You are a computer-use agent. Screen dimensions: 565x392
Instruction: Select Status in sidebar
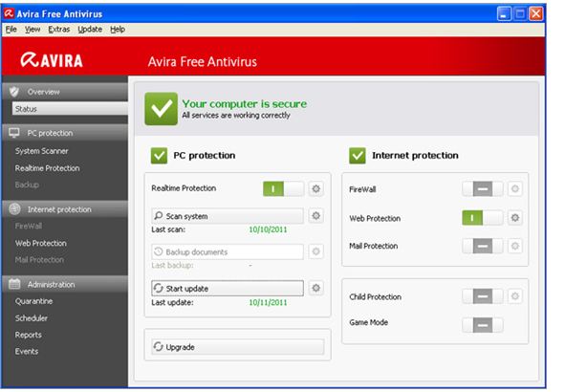click(70, 108)
